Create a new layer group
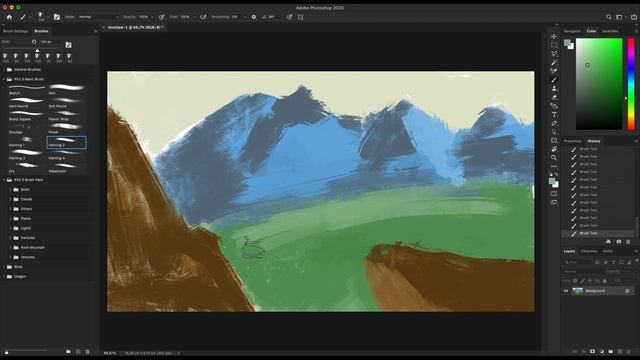The height and width of the screenshot is (360, 640). pos(611,351)
